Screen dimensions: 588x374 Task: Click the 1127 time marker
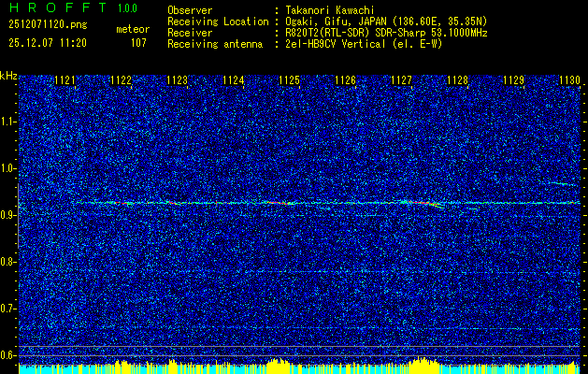tap(401, 80)
